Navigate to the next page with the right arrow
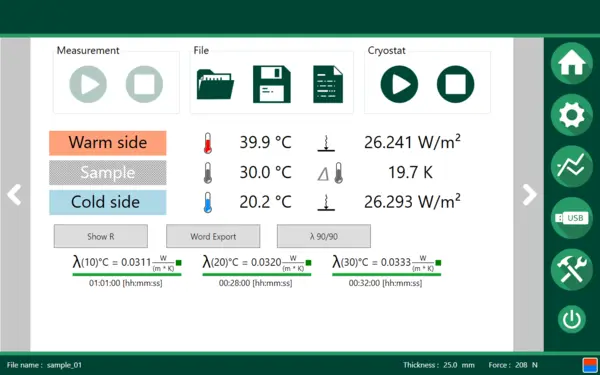The image size is (600, 375). [530, 195]
